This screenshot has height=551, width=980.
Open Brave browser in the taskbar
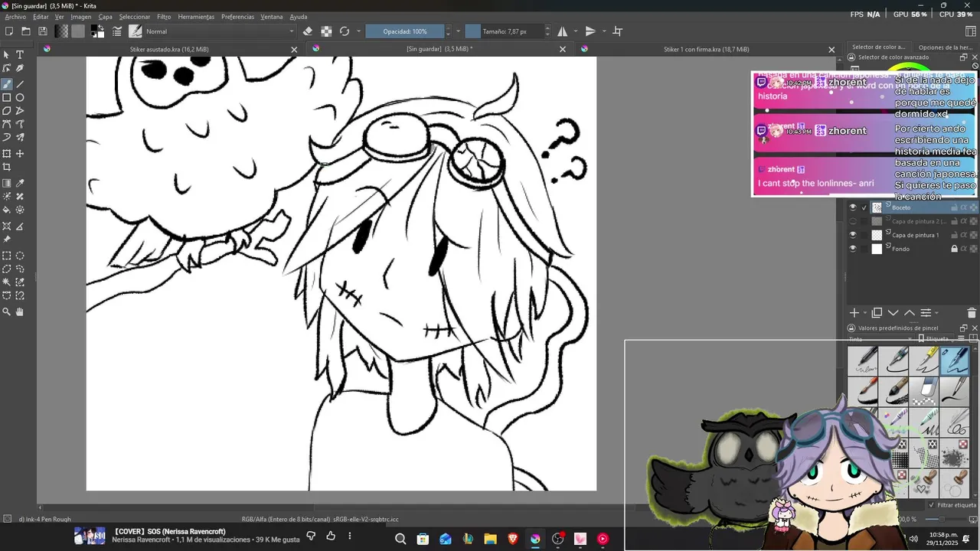pos(512,539)
